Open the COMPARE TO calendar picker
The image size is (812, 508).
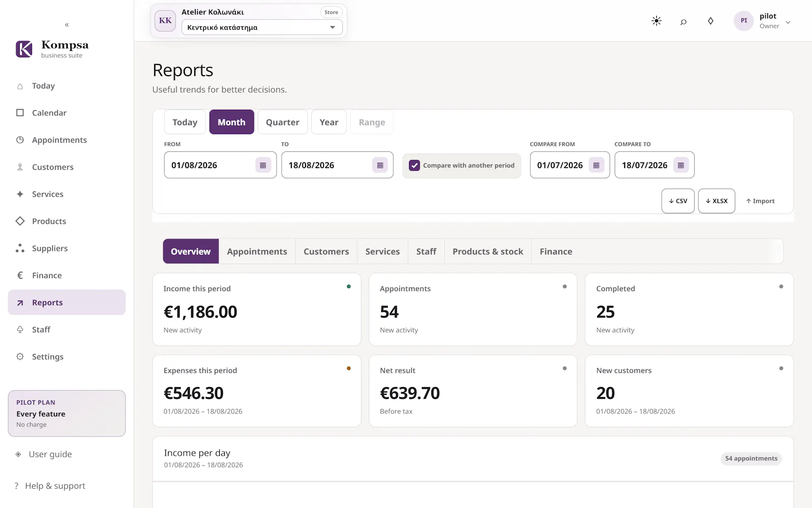pos(681,165)
